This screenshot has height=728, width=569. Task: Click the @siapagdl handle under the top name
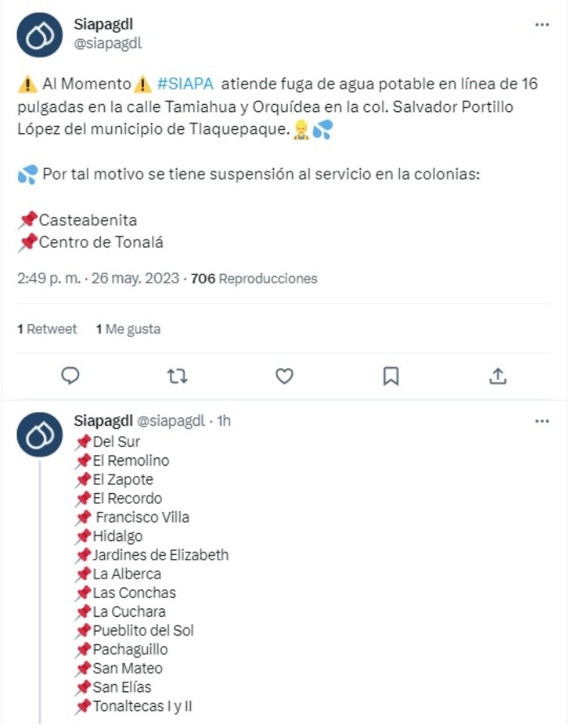(108, 43)
